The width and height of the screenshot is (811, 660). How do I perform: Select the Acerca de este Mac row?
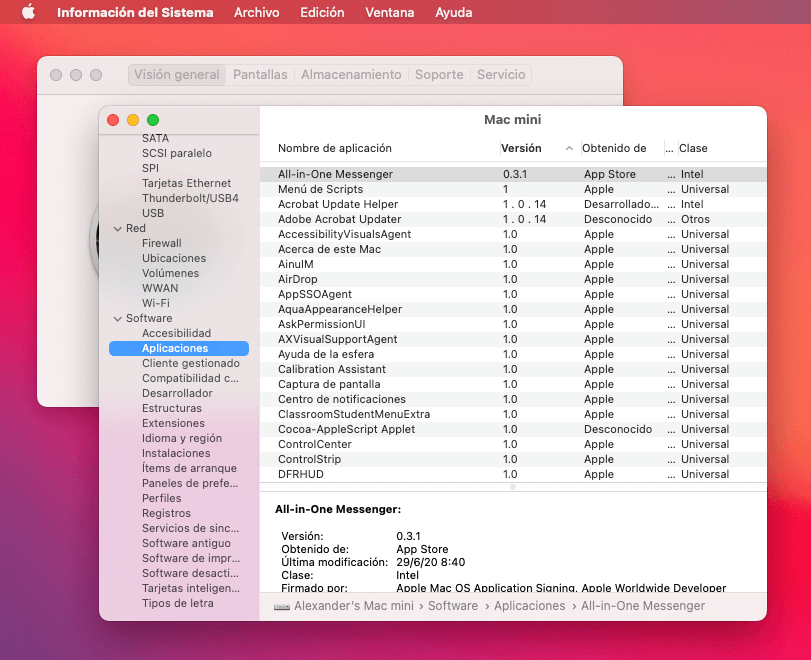(513, 249)
